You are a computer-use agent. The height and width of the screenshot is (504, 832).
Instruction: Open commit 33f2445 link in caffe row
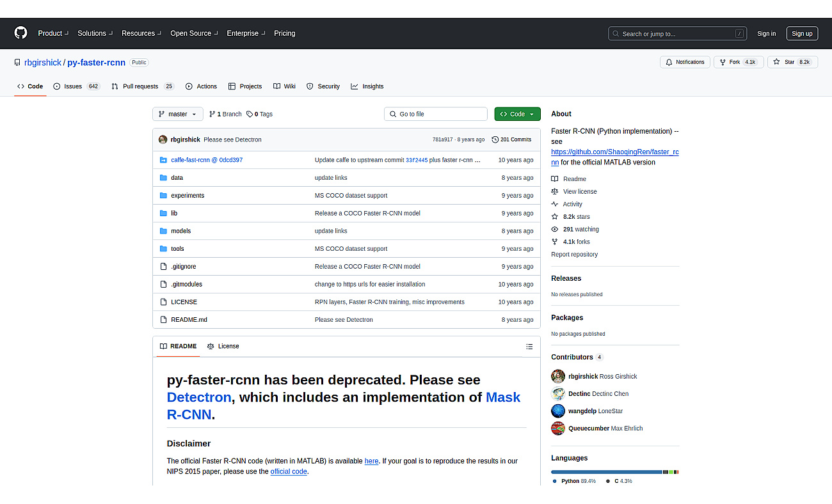417,161
